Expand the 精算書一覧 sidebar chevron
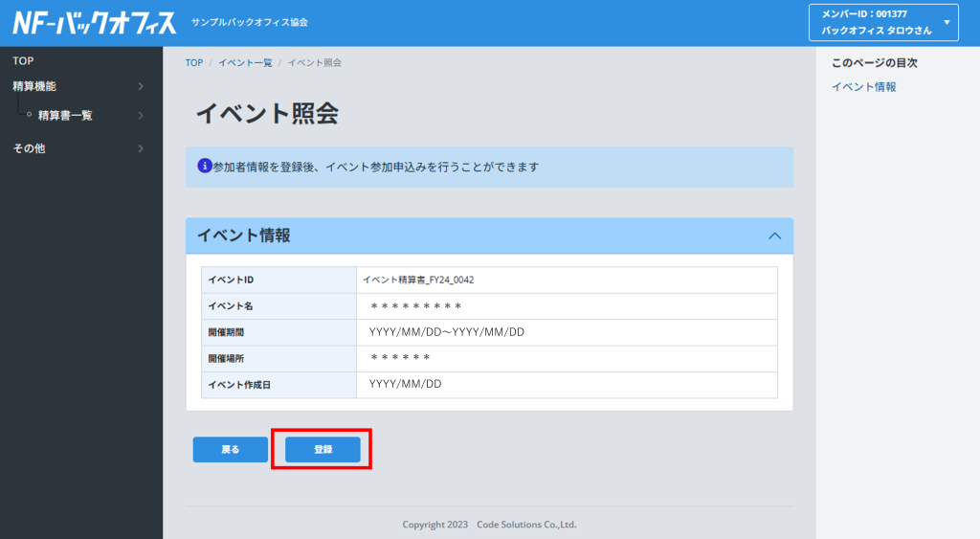Viewport: 980px width, 539px height. click(141, 115)
